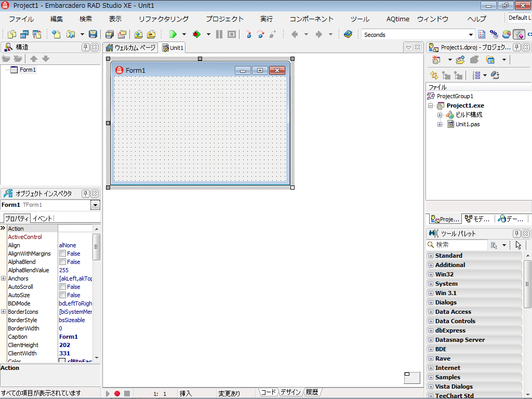Expand the Standard palette category

pyautogui.click(x=431, y=256)
